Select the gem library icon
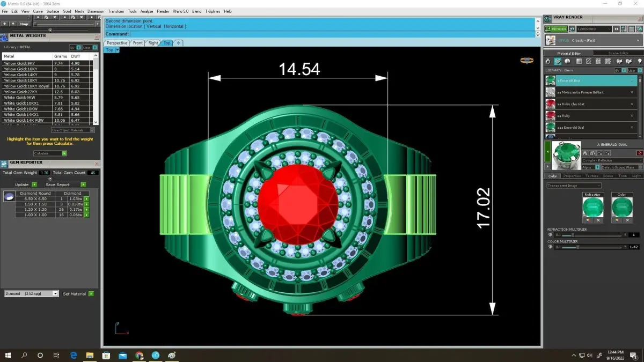The width and height of the screenshot is (644, 362). (x=558, y=61)
